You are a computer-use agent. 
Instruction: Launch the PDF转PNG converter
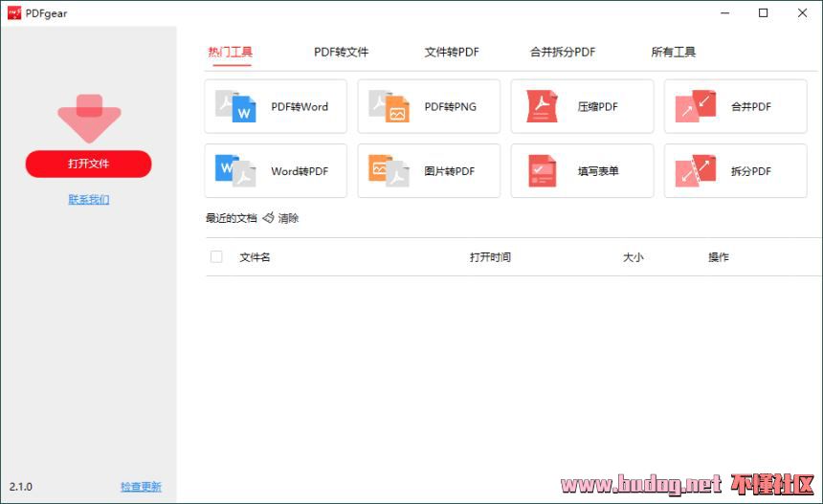(429, 106)
